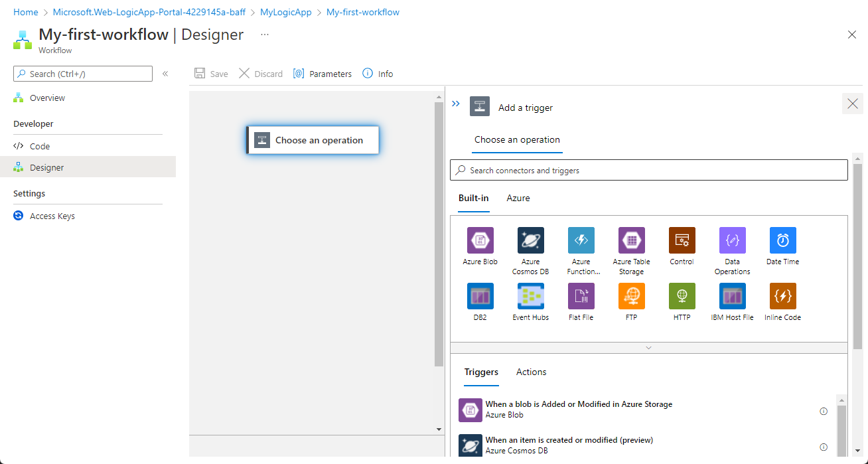Viewport: 868px width, 464px height.
Task: Close the Add a trigger panel
Action: [x=853, y=104]
